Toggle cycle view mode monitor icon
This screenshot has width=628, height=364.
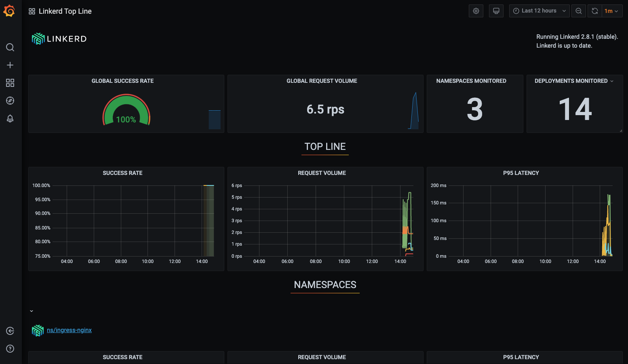[496, 11]
